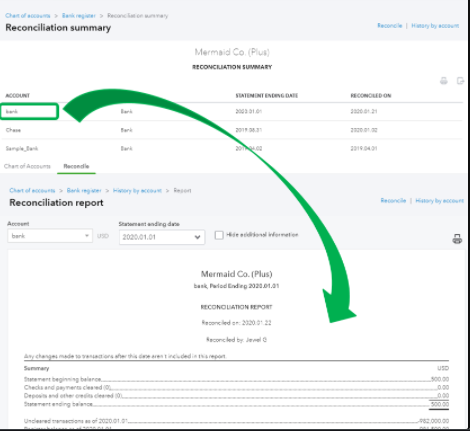
Task: Open History by account in report header
Action: tap(439, 200)
